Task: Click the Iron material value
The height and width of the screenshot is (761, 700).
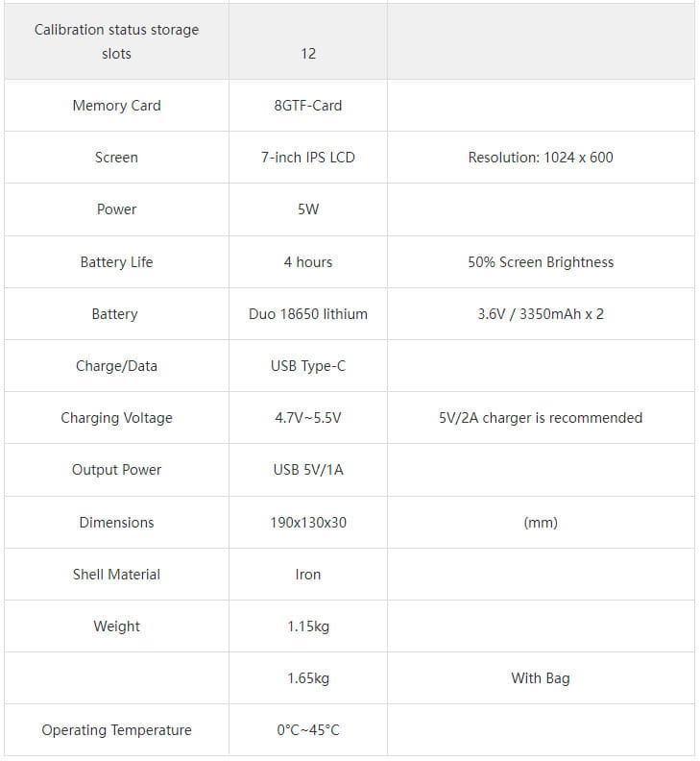Action: coord(307,575)
